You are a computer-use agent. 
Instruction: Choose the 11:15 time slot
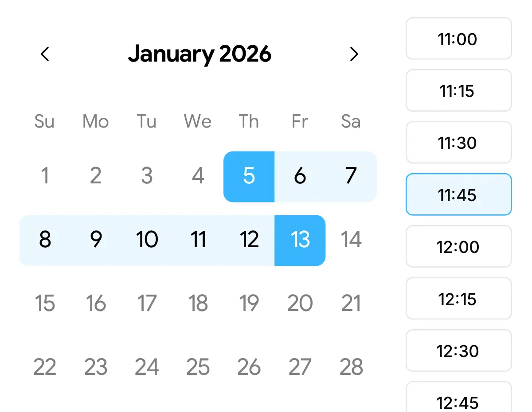click(458, 91)
